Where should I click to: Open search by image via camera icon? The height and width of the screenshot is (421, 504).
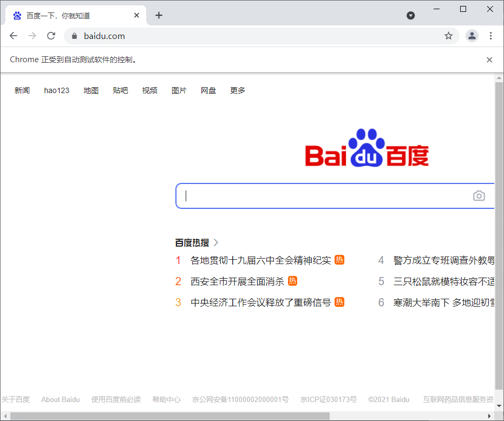[479, 196]
